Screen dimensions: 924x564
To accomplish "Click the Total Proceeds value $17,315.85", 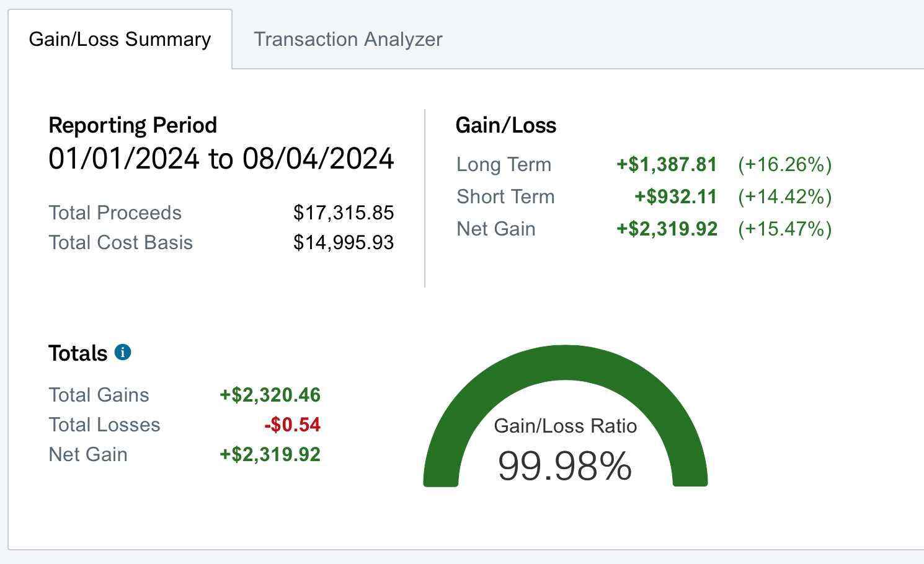I will tap(344, 213).
